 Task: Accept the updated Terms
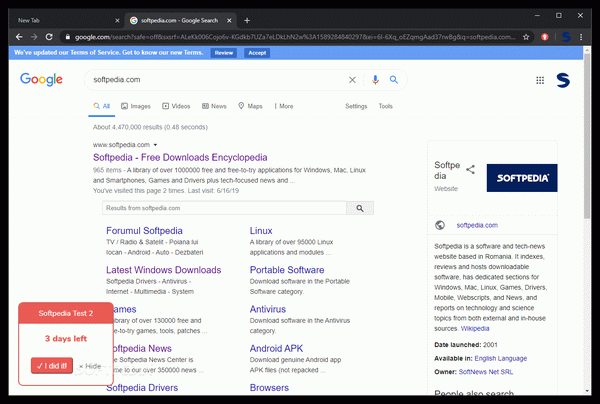pyautogui.click(x=257, y=53)
